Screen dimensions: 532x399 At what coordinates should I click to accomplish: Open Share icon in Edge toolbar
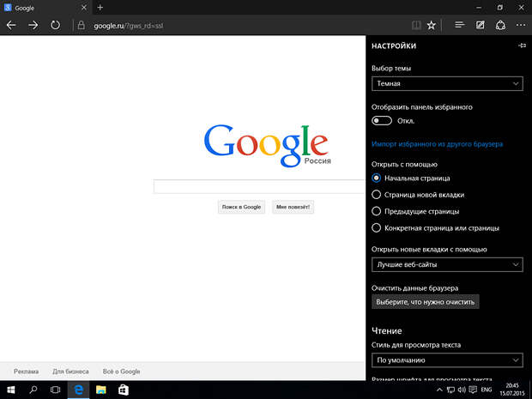coord(500,25)
